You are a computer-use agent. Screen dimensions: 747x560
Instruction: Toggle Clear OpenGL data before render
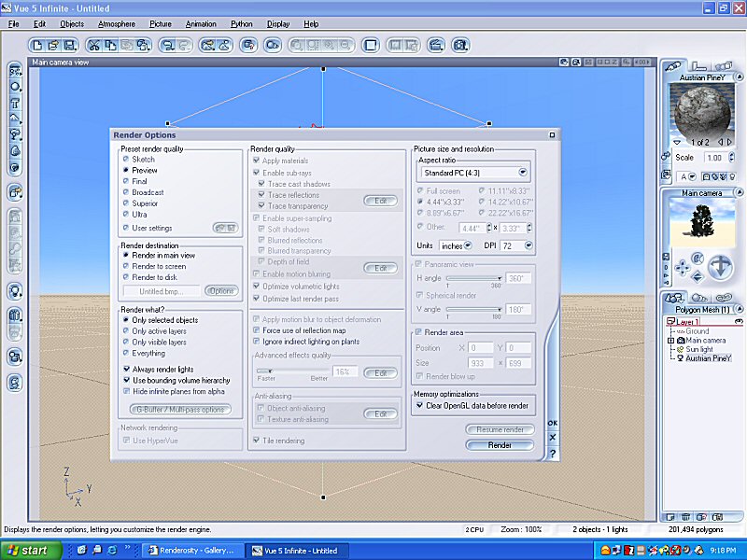coord(418,406)
